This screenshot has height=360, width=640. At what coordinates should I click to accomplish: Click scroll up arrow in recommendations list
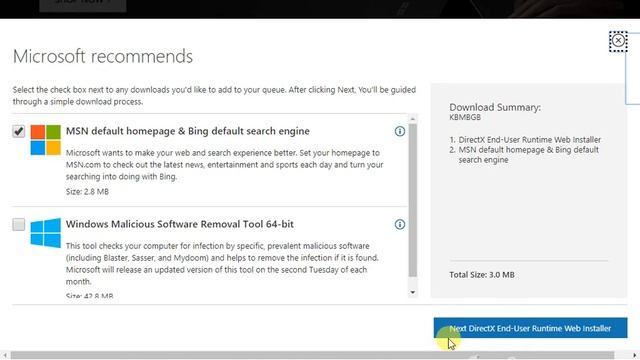click(x=413, y=119)
